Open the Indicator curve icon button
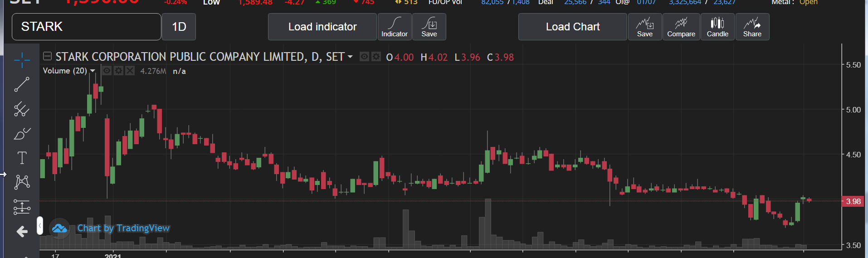 pos(395,27)
